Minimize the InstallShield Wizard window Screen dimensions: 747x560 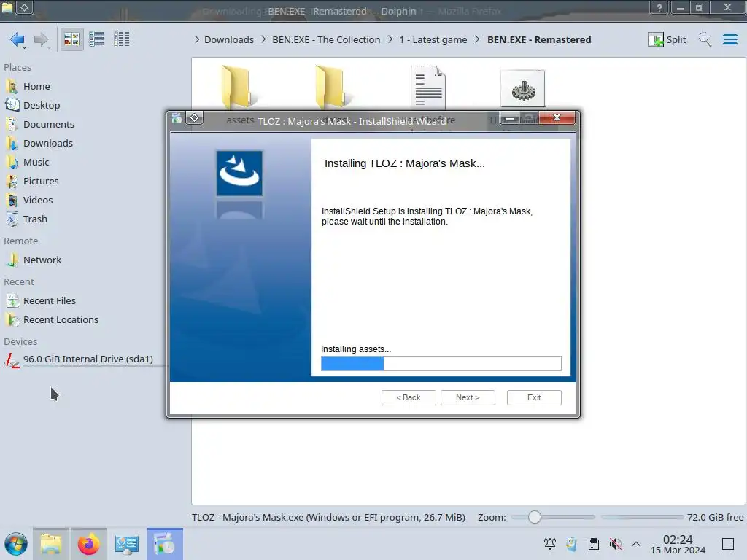509,117
